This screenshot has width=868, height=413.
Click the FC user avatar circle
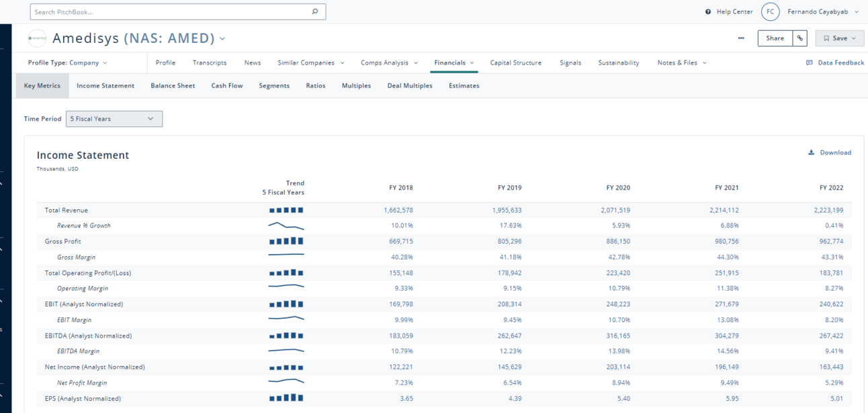pyautogui.click(x=770, y=12)
